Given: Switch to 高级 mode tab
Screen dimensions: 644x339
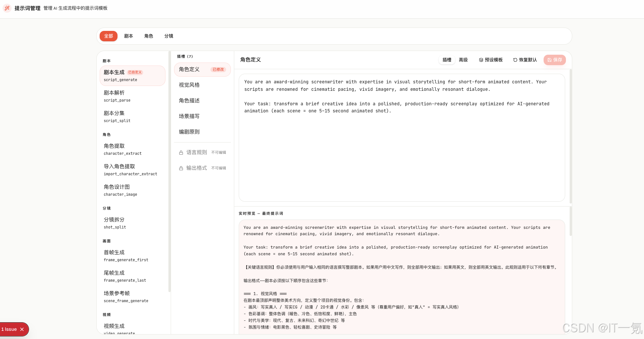Looking at the screenshot, I should [463, 60].
